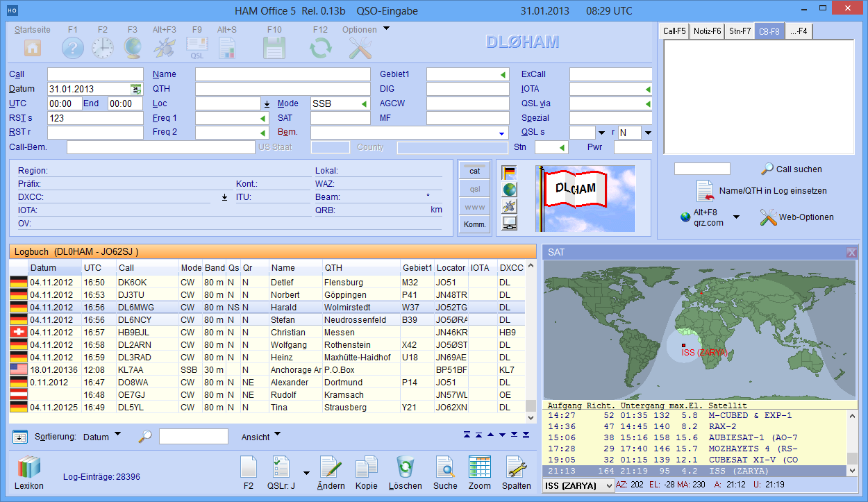Click the cat button

coord(474,171)
